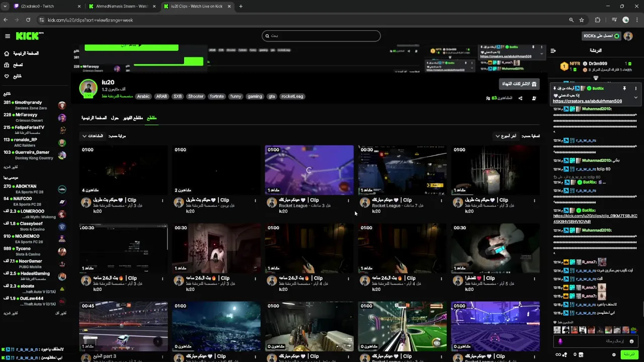This screenshot has height=362, width=644.
Task: Open the kick.com/iu20 clip link in chat
Action: point(595,219)
